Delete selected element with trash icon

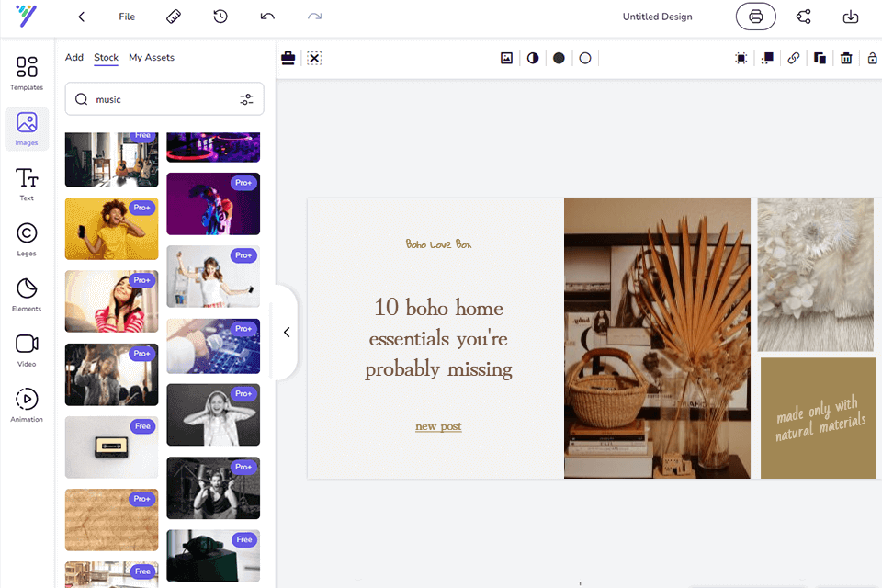click(x=846, y=58)
